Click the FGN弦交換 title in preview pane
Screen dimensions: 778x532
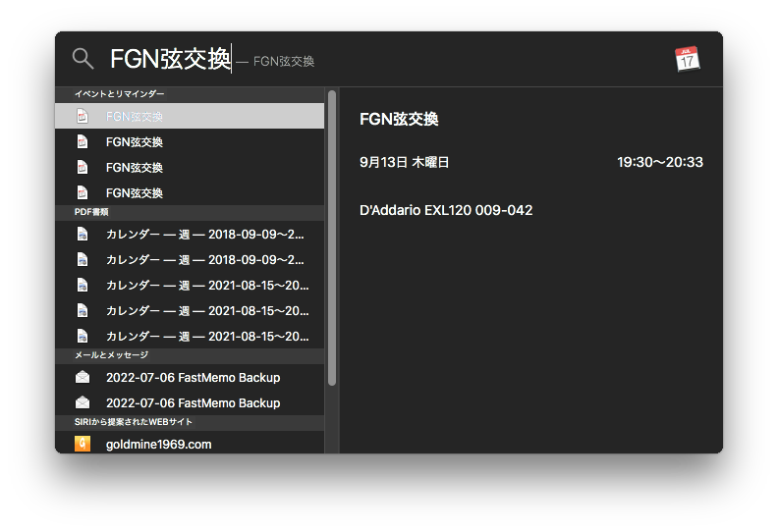[399, 119]
